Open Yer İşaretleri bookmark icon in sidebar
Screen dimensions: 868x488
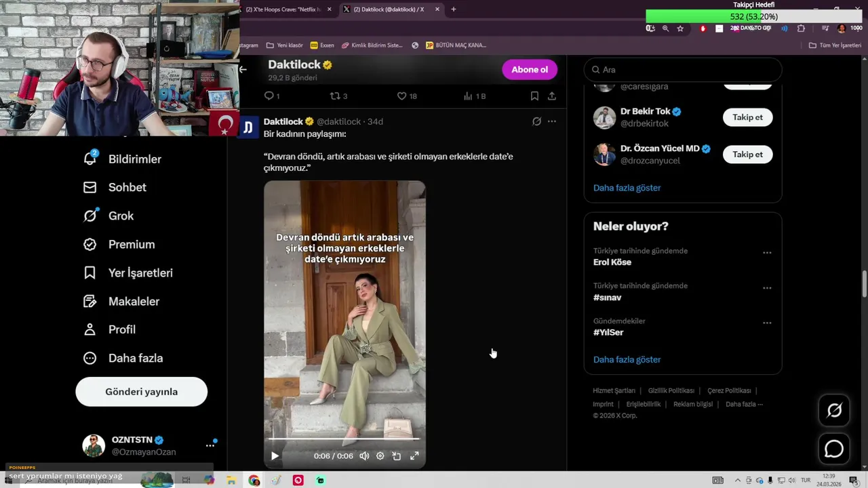[90, 272]
